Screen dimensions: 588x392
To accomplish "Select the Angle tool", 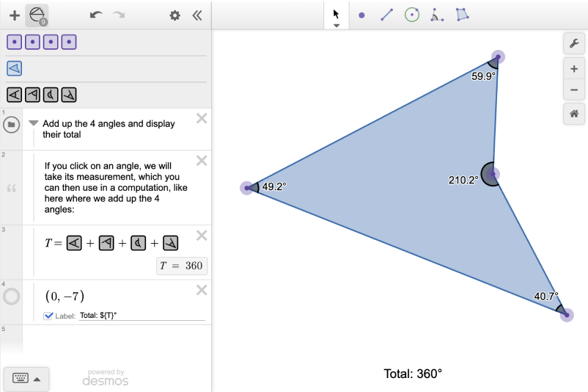I will pos(437,15).
